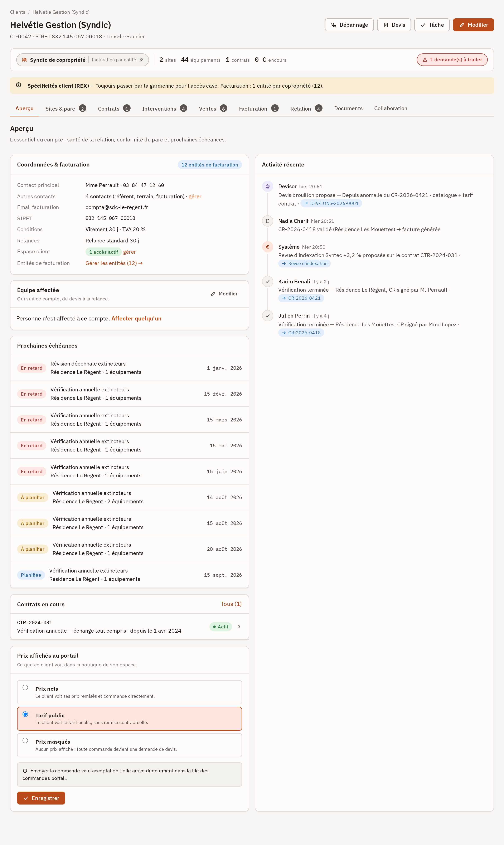
Task: Click info icon in commande acceptation note
Action: tap(25, 771)
